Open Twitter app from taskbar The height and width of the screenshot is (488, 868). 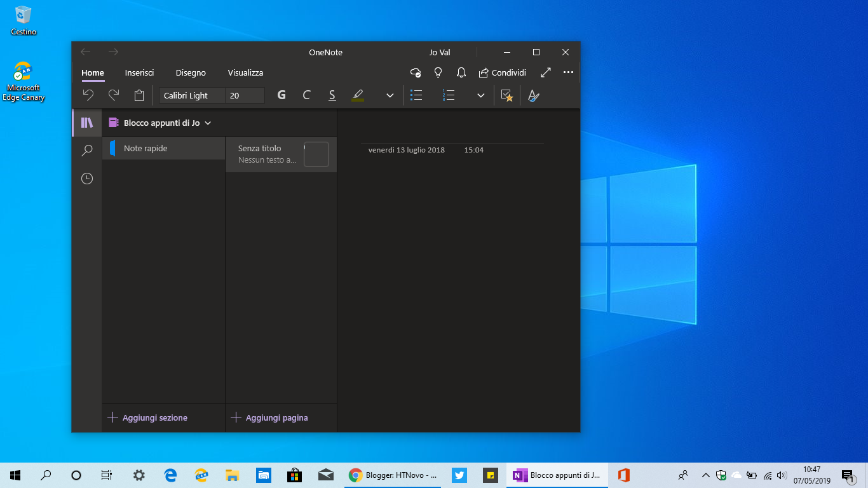(x=459, y=475)
